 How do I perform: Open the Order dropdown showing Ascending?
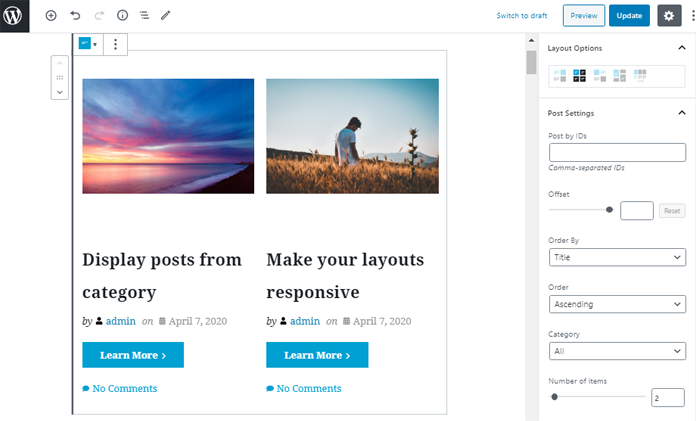617,304
